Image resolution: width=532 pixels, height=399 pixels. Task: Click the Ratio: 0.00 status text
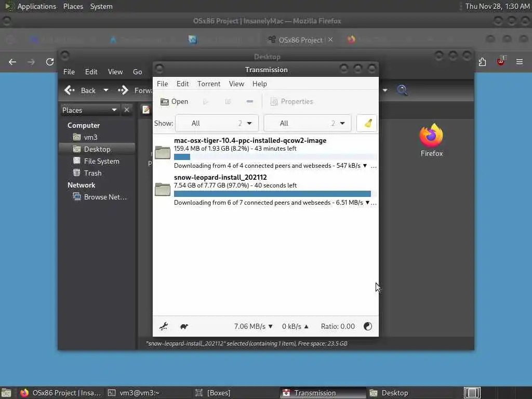[x=338, y=326]
